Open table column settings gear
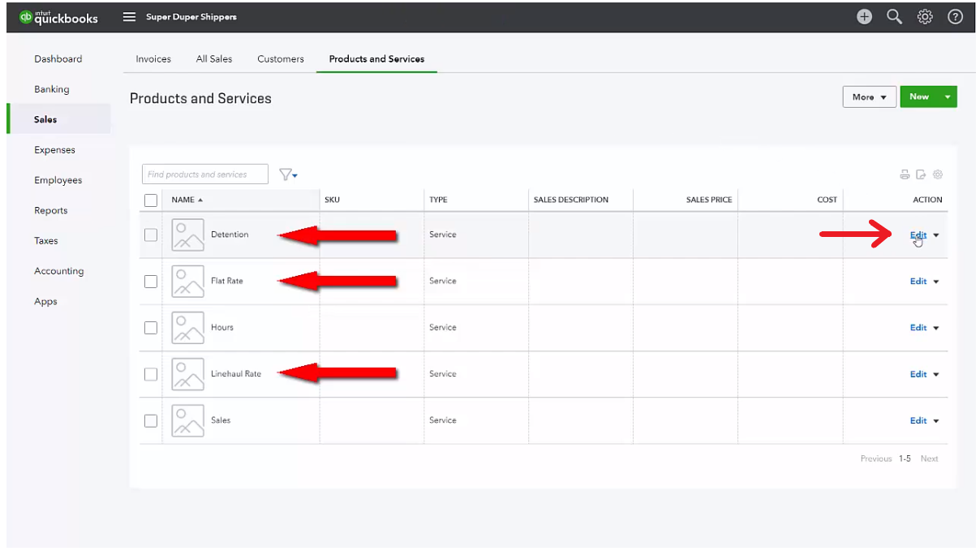The width and height of the screenshot is (980, 551). pyautogui.click(x=938, y=174)
